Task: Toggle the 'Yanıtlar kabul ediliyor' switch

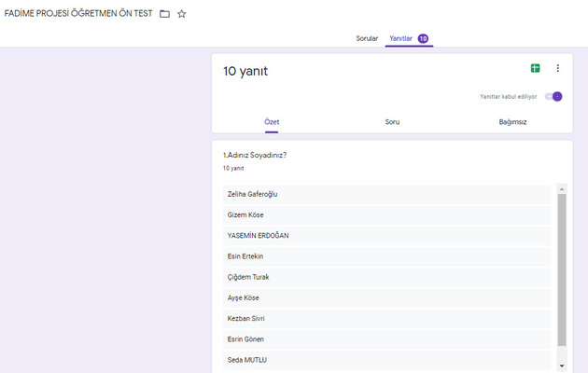Action: click(x=553, y=96)
